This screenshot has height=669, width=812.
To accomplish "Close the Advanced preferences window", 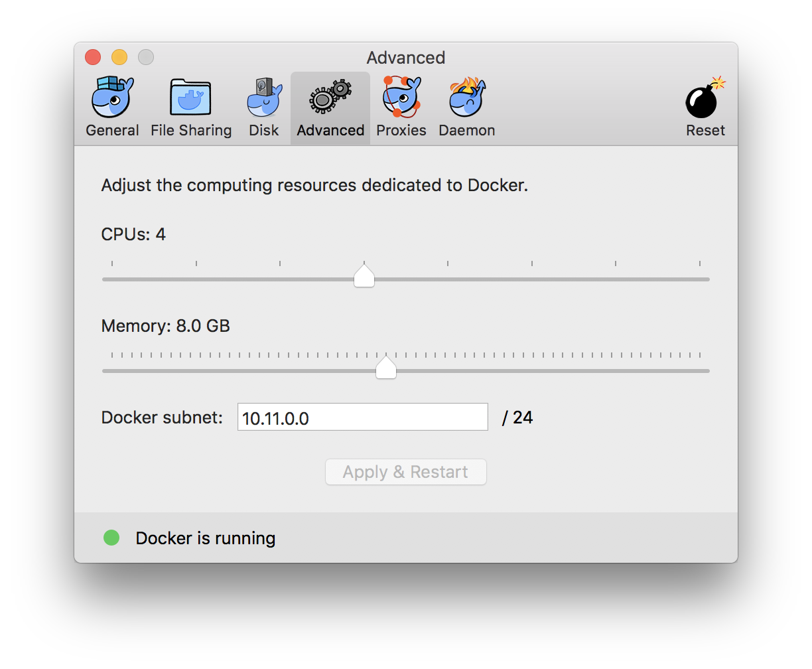I will pos(93,57).
